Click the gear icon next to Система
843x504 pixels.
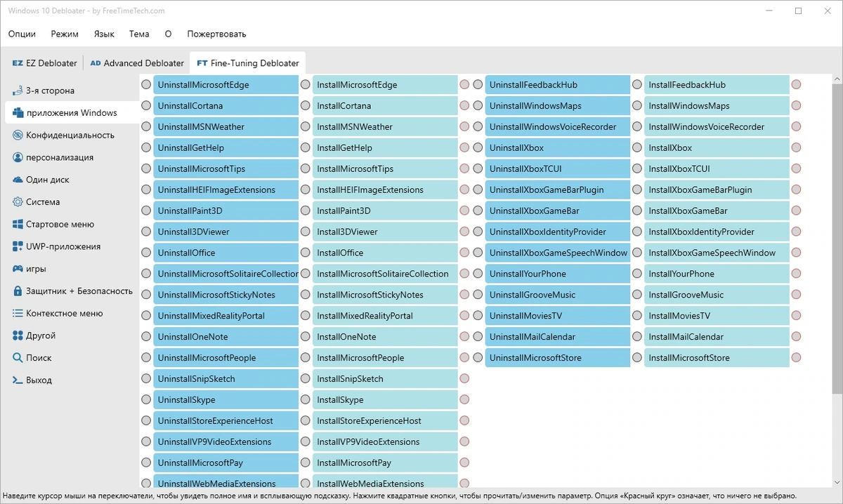coord(18,202)
